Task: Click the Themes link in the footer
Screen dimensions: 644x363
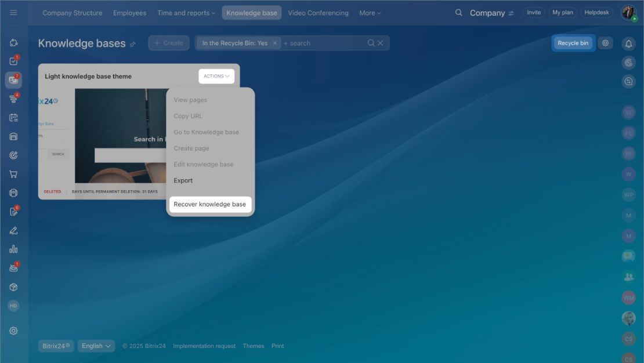Action: [254, 346]
